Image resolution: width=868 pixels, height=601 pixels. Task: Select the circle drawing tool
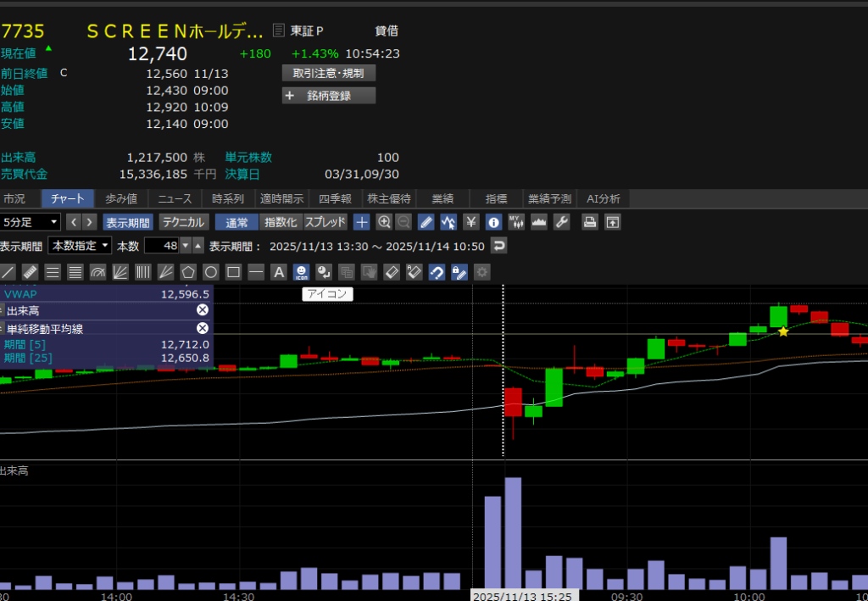coord(211,272)
